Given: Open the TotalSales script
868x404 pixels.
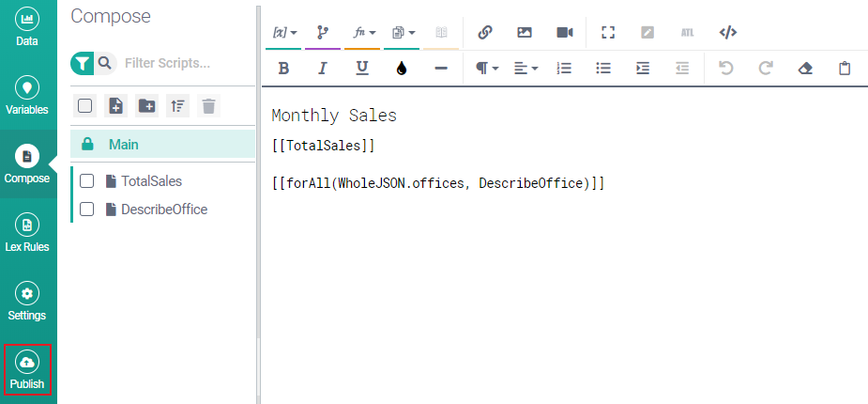Looking at the screenshot, I should point(151,181).
